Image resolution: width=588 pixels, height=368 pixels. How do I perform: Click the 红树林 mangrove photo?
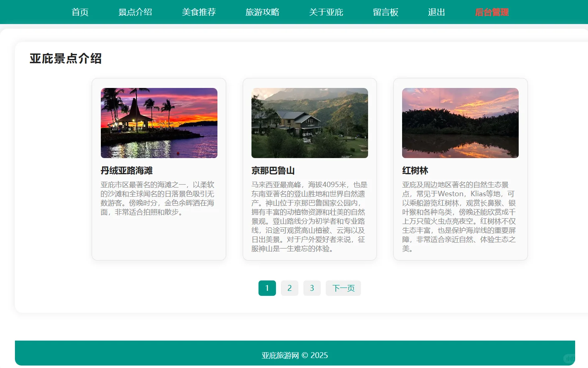point(460,123)
